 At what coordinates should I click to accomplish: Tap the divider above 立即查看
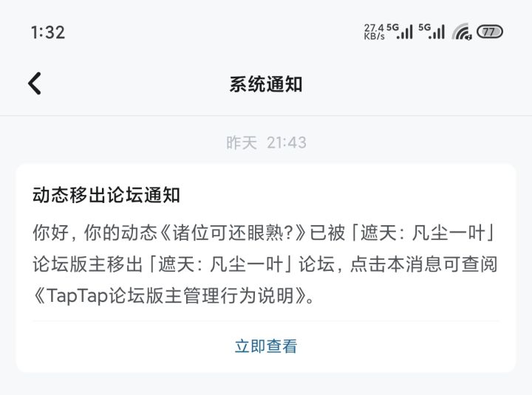(266, 320)
